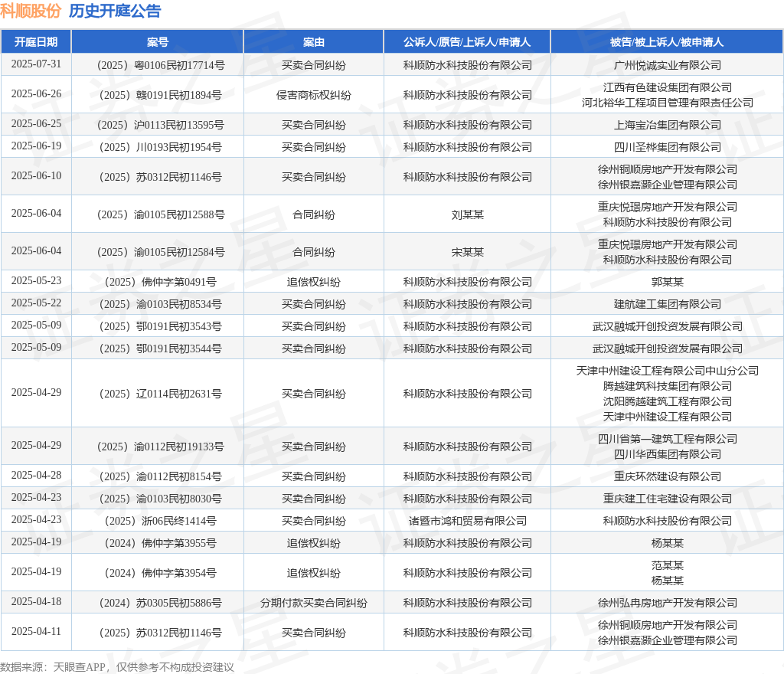The image size is (784, 674).
Task: Select case number 渝0103民初8534号
Action: [x=161, y=304]
